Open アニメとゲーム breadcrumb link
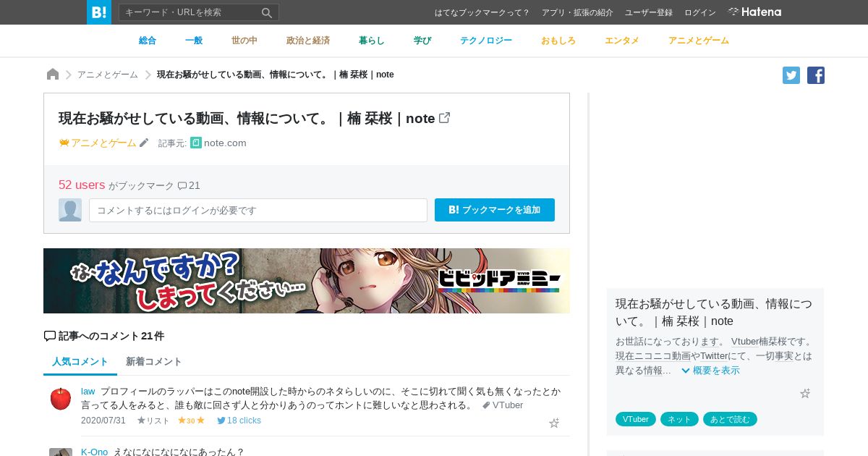 (x=108, y=75)
